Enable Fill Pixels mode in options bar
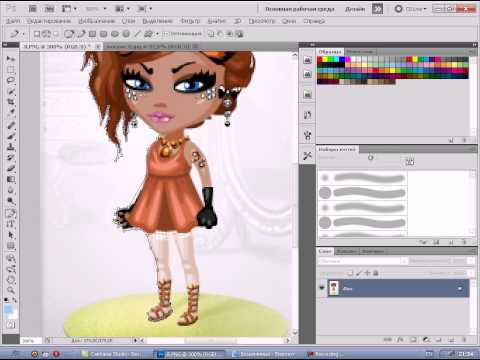The width and height of the screenshot is (480, 360). [56, 34]
